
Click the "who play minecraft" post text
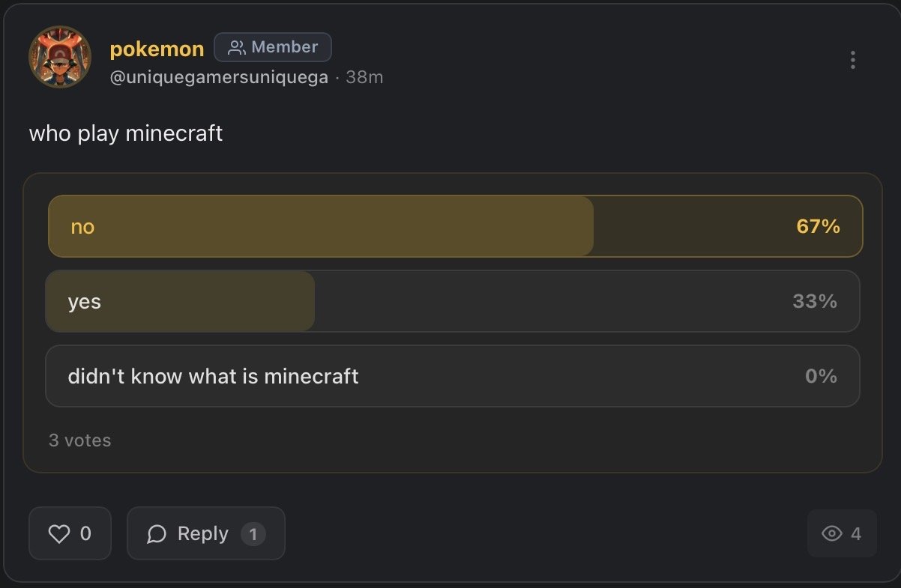[x=126, y=133]
